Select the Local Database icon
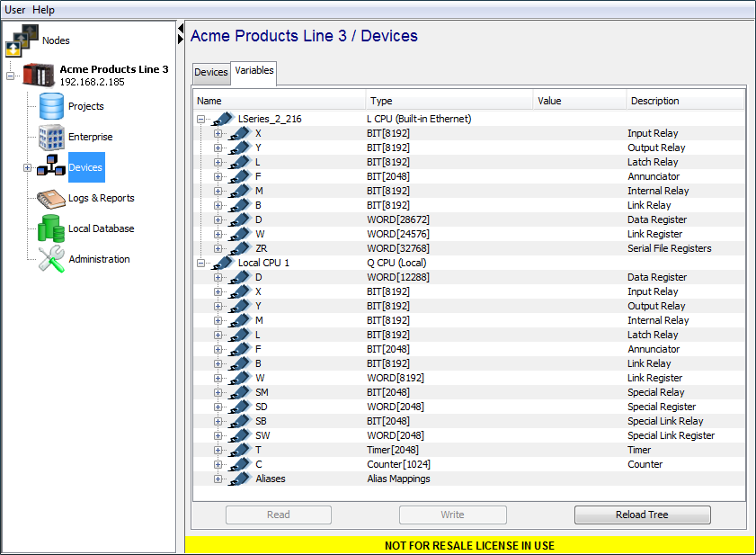This screenshot has height=555, width=756. click(52, 228)
